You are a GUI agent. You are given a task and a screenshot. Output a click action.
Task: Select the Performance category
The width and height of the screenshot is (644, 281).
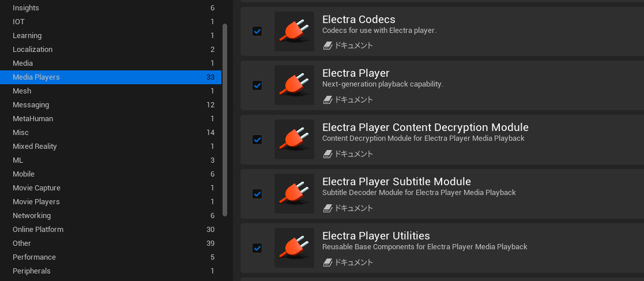click(111, 257)
